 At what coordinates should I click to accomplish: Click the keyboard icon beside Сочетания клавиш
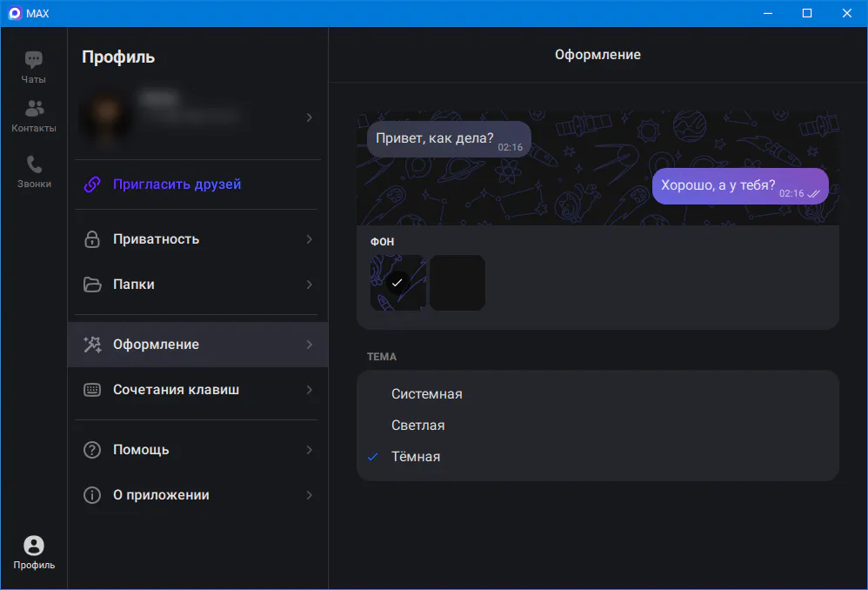tap(92, 390)
